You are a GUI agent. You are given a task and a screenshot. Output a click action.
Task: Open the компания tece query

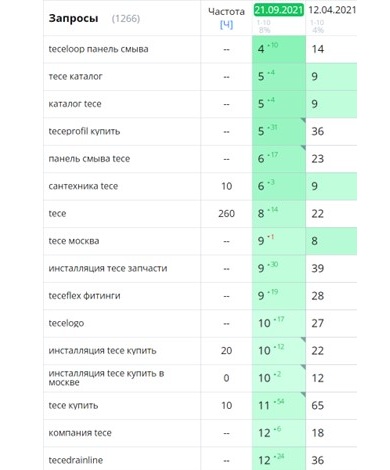tap(80, 433)
